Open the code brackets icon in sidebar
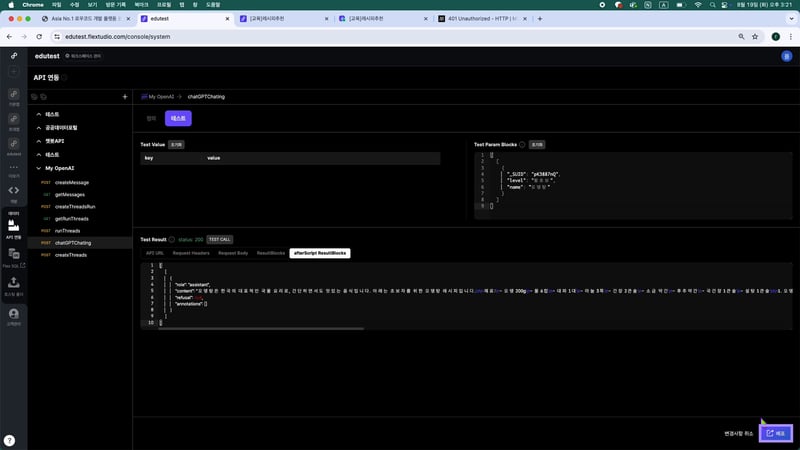 coord(14,190)
